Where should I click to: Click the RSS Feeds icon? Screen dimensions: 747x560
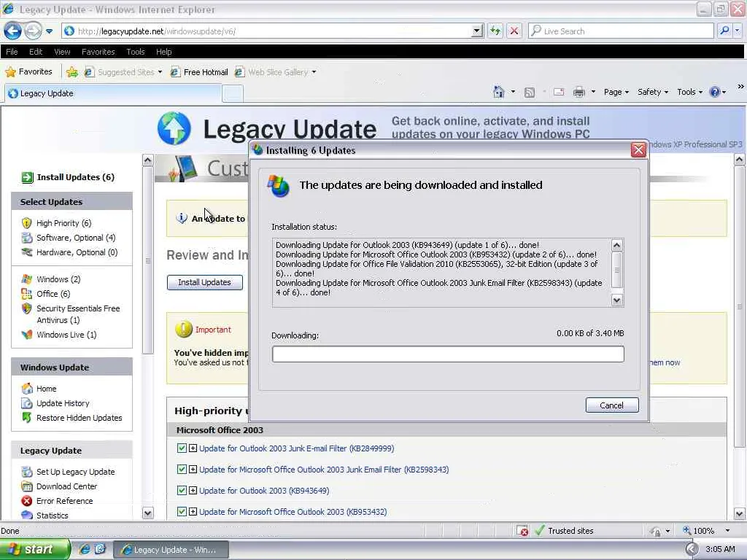[530, 93]
